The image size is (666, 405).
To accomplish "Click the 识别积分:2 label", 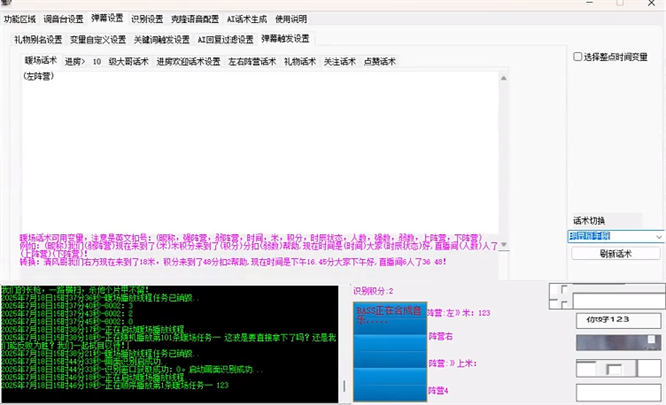I will tap(373, 291).
